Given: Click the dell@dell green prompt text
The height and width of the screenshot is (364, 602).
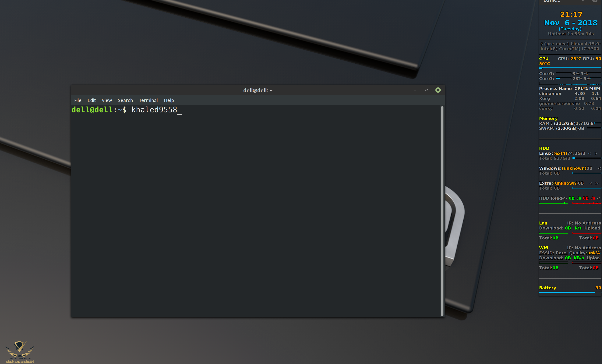Looking at the screenshot, I should [x=92, y=110].
